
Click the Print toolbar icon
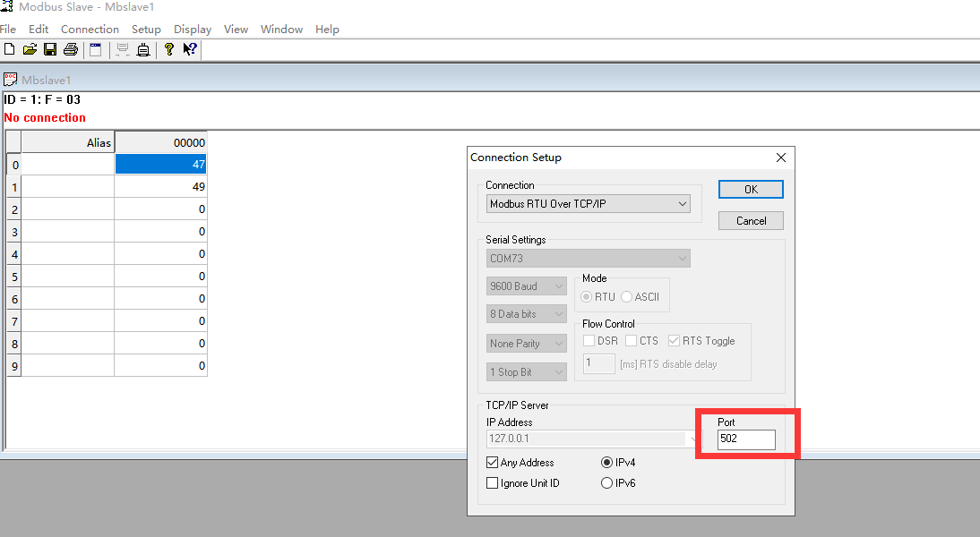click(x=70, y=49)
